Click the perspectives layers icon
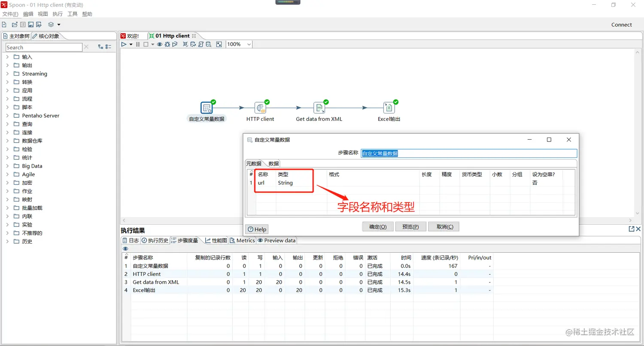The image size is (644, 346). click(x=51, y=24)
